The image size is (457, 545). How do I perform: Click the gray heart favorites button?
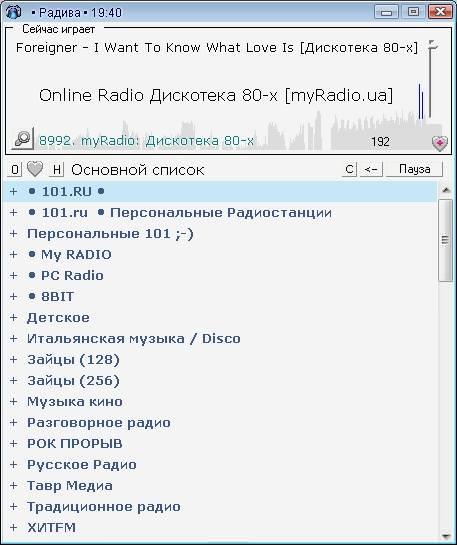click(35, 169)
